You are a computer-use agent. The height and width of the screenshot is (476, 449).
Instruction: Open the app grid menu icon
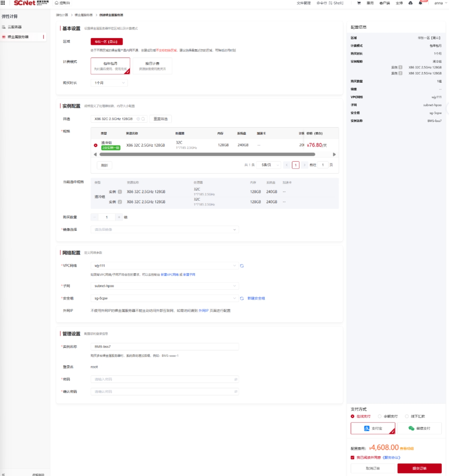3,3
